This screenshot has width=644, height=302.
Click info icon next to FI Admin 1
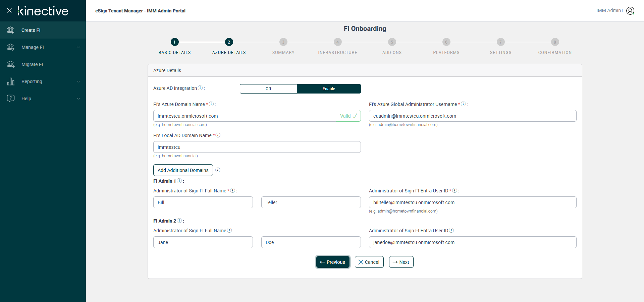[x=179, y=181]
